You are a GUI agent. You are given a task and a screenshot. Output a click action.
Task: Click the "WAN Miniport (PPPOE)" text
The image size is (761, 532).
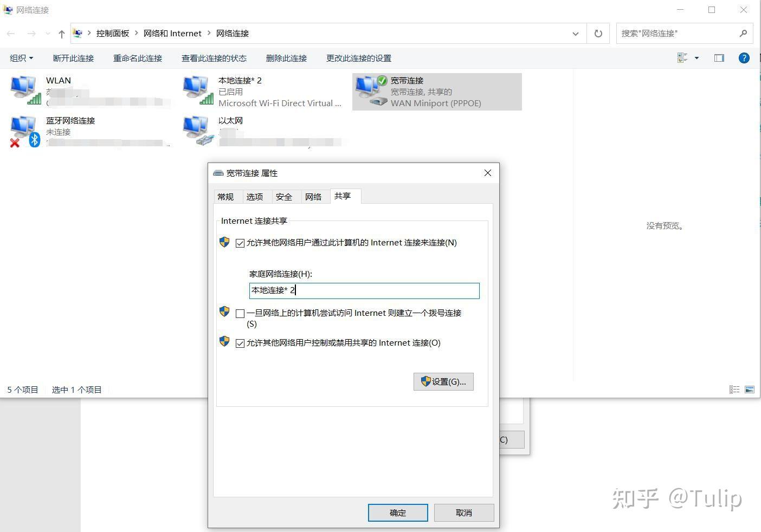(x=436, y=103)
